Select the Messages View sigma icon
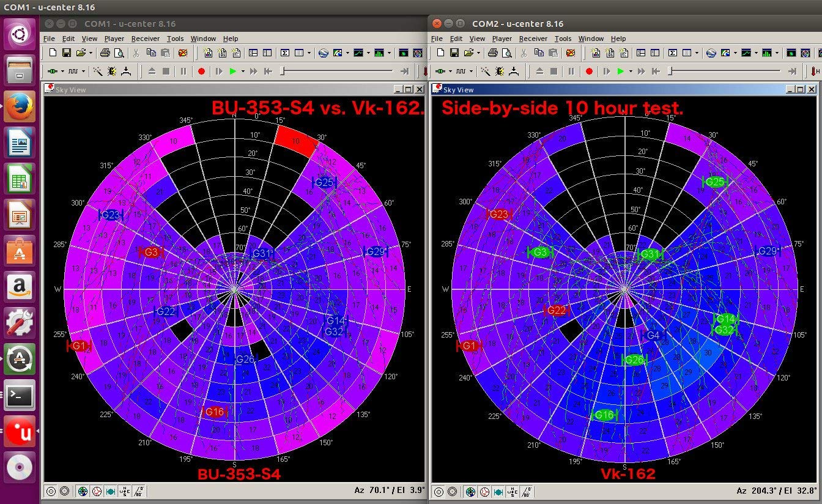Image resolution: width=822 pixels, height=504 pixels. pyautogui.click(x=285, y=53)
